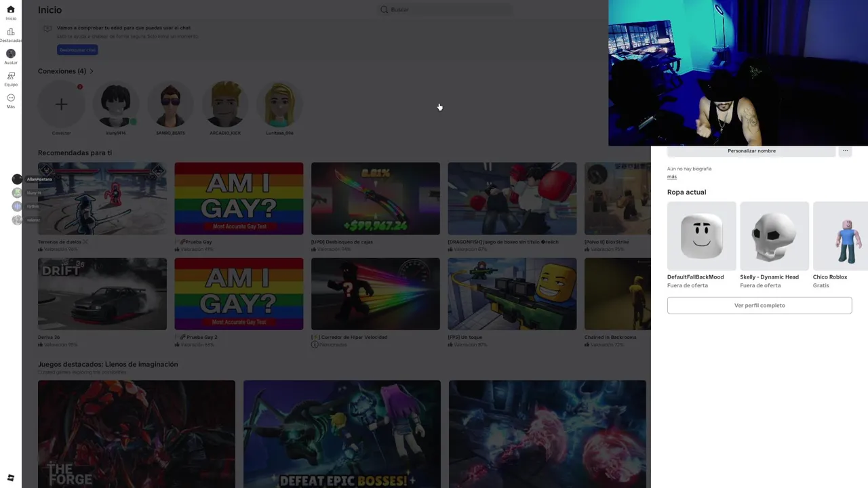The width and height of the screenshot is (868, 488).
Task: Open Corredor de Hiper Velocidad thumbnail
Action: (x=376, y=294)
